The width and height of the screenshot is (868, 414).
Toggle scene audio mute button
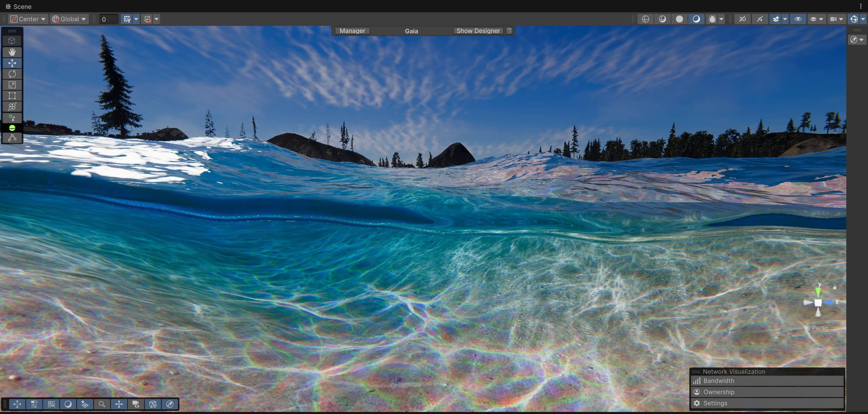click(759, 19)
